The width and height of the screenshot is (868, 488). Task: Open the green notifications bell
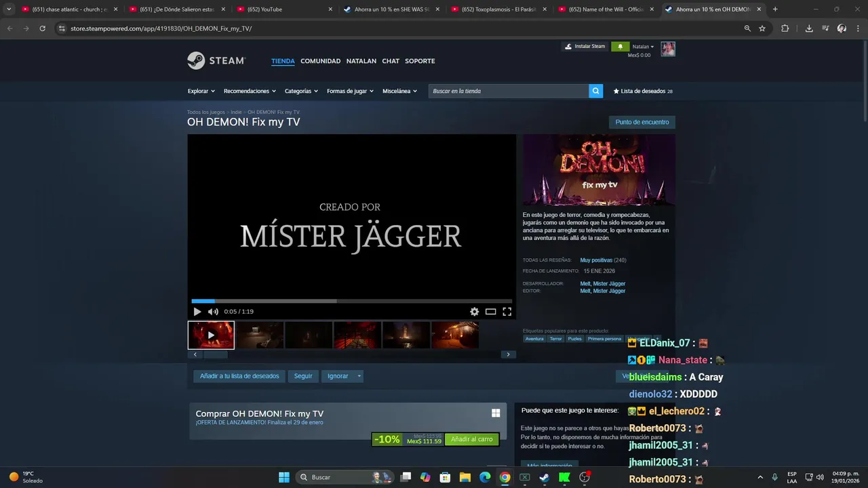pos(620,47)
